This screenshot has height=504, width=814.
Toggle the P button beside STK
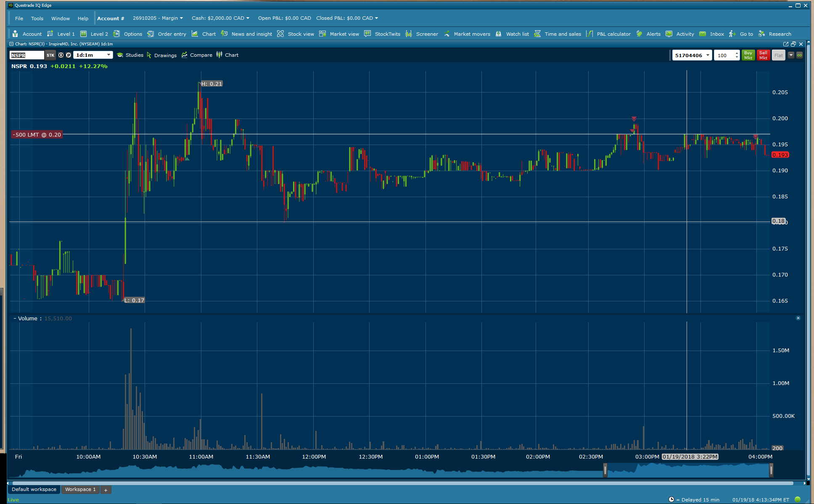tap(69, 55)
